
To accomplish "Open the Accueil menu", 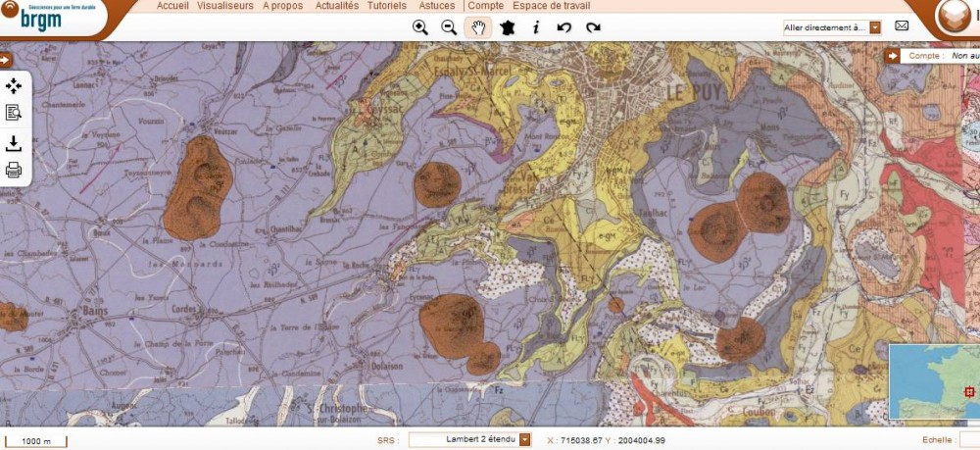I will click(x=171, y=6).
